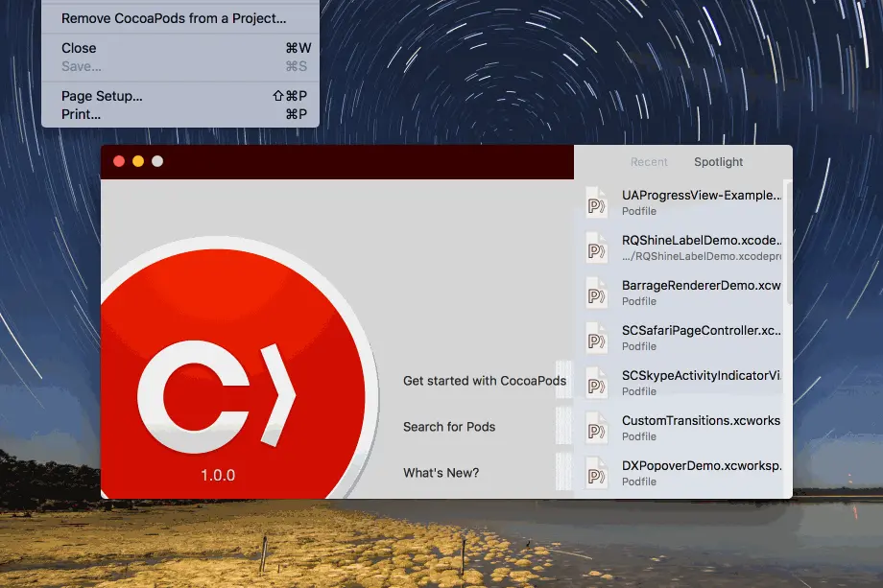Choose Print… from the menu
Screen dimensions: 883x588
click(180, 114)
